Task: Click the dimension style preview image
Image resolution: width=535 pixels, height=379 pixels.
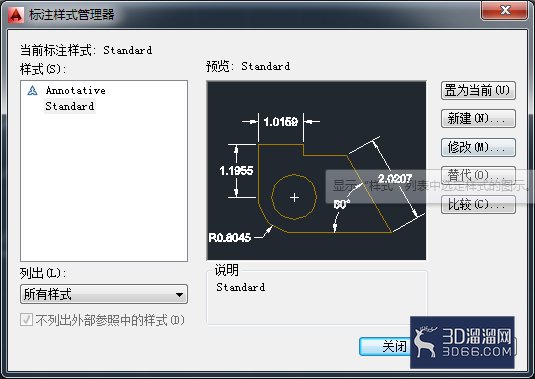Action: click(316, 170)
